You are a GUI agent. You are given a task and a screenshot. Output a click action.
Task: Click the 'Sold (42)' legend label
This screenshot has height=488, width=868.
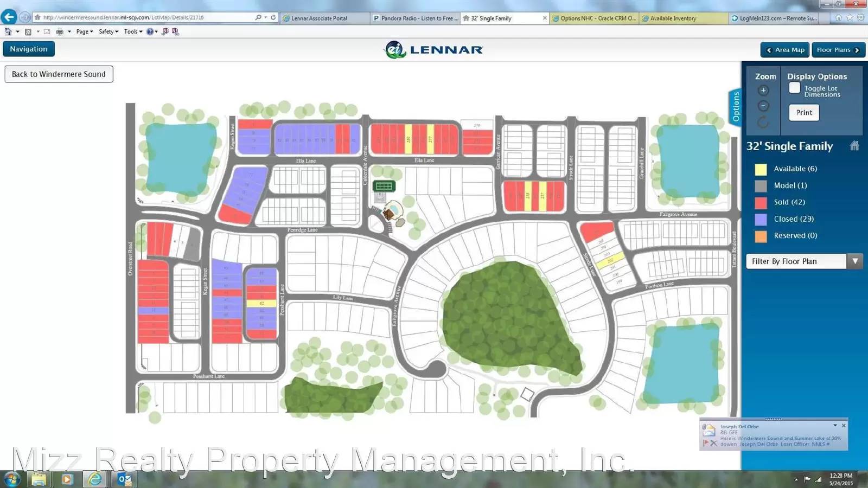click(789, 202)
